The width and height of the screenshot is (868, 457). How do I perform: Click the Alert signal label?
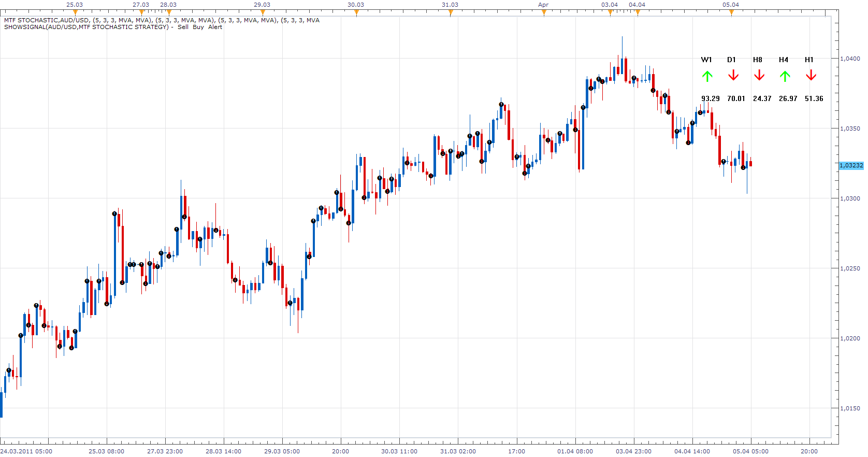(x=215, y=27)
